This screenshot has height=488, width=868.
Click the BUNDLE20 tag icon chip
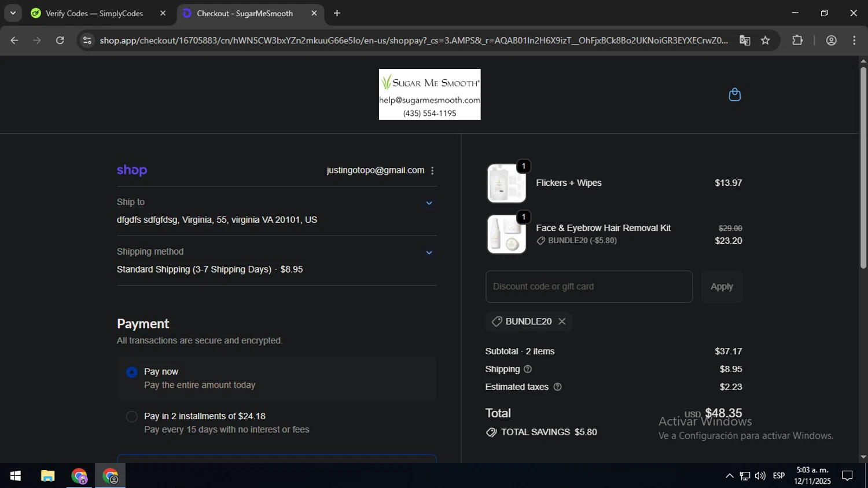[x=496, y=321]
